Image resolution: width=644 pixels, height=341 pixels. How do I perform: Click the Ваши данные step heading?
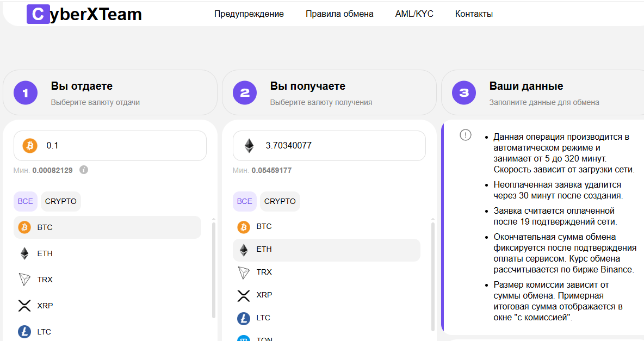[x=526, y=86]
